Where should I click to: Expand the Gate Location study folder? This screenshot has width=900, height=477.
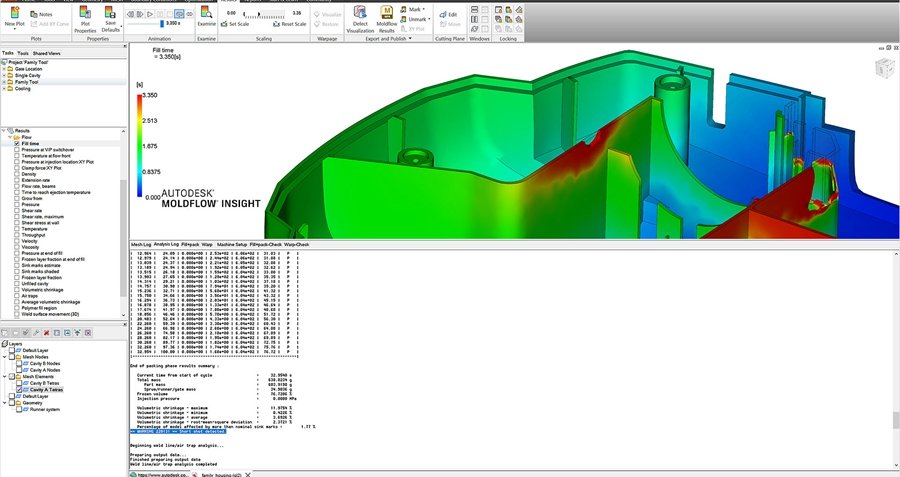pos(4,69)
